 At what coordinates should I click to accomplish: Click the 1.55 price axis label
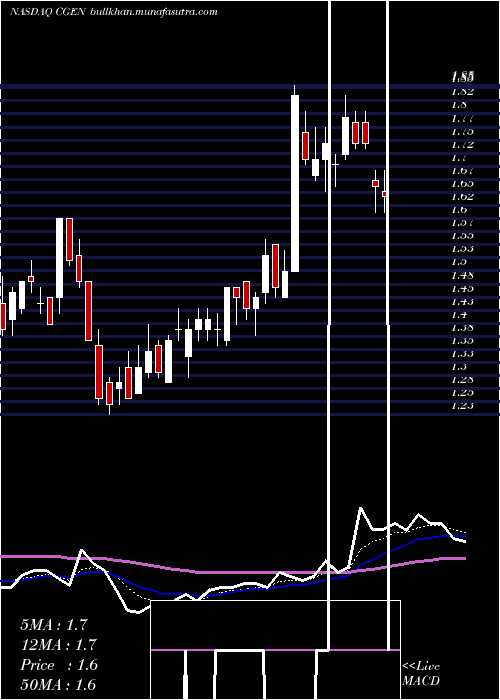(462, 235)
